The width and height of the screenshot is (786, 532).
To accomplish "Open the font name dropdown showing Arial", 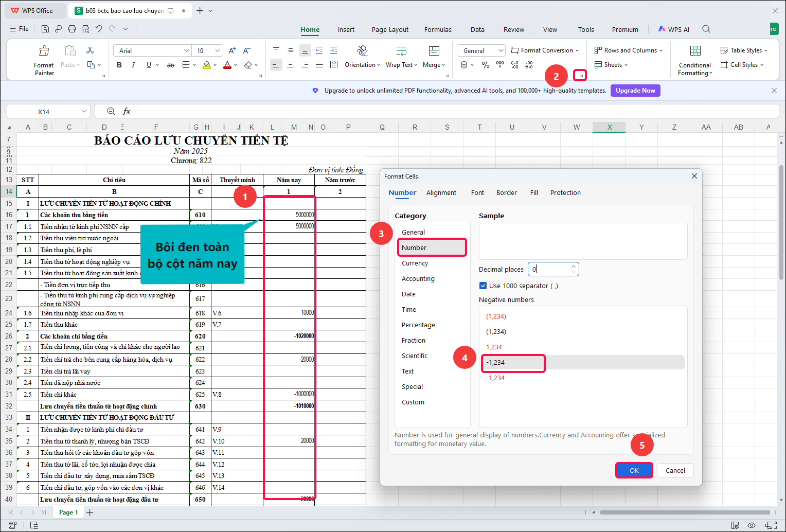I will click(186, 50).
